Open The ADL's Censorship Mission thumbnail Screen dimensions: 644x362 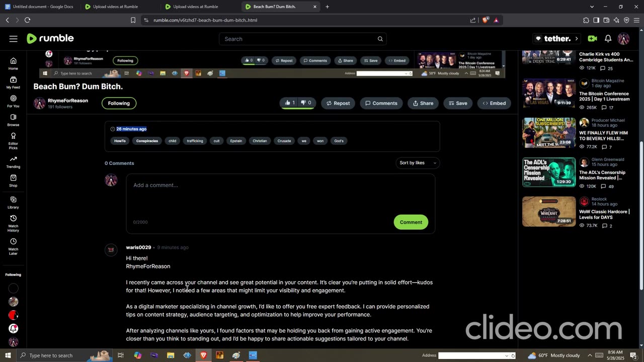pyautogui.click(x=549, y=172)
